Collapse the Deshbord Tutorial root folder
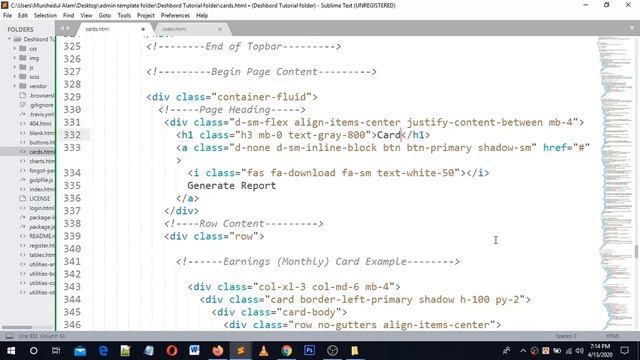Viewport: 640px width, 360px height. pyautogui.click(x=9, y=39)
